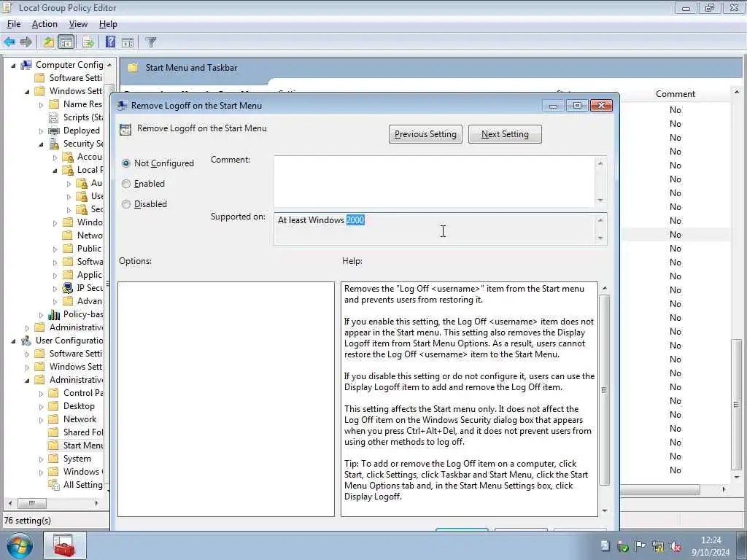Click the clock showing 12:24
The height and width of the screenshot is (560, 747).
711,540
